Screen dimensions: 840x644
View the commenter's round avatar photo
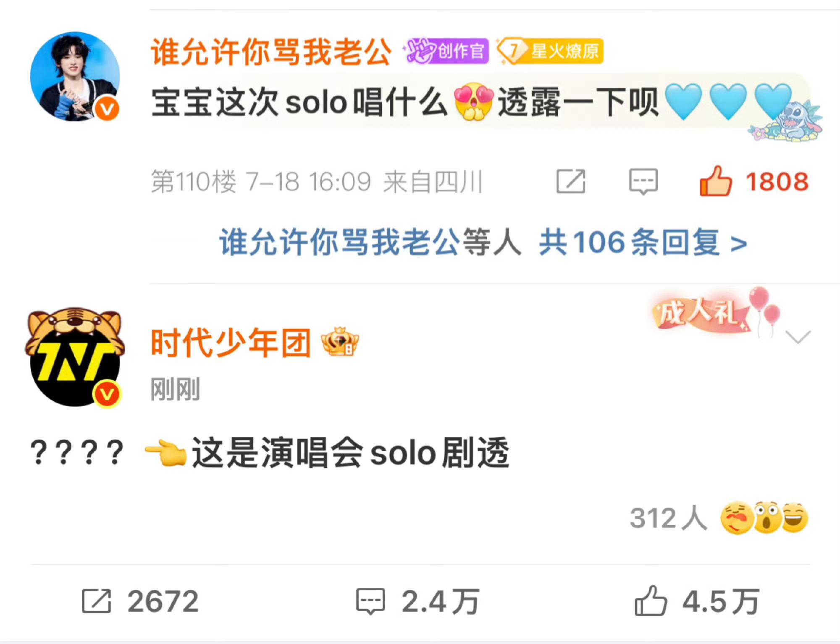(x=75, y=76)
